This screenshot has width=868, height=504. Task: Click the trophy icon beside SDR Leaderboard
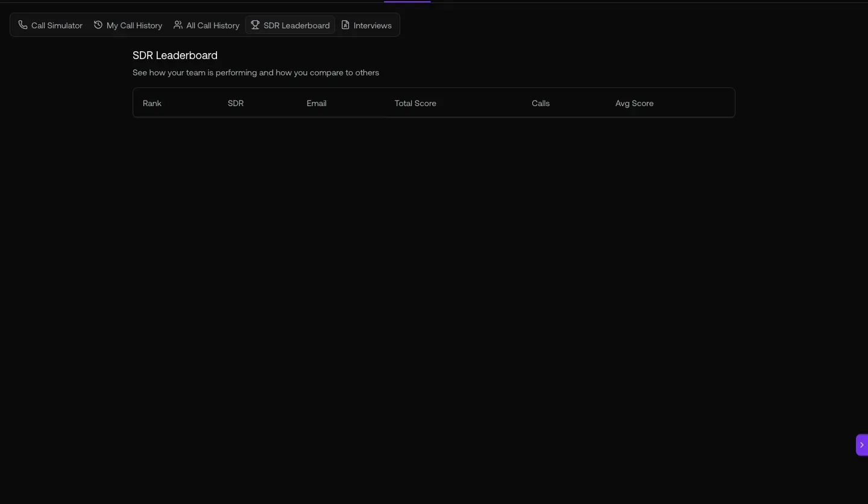tap(255, 25)
